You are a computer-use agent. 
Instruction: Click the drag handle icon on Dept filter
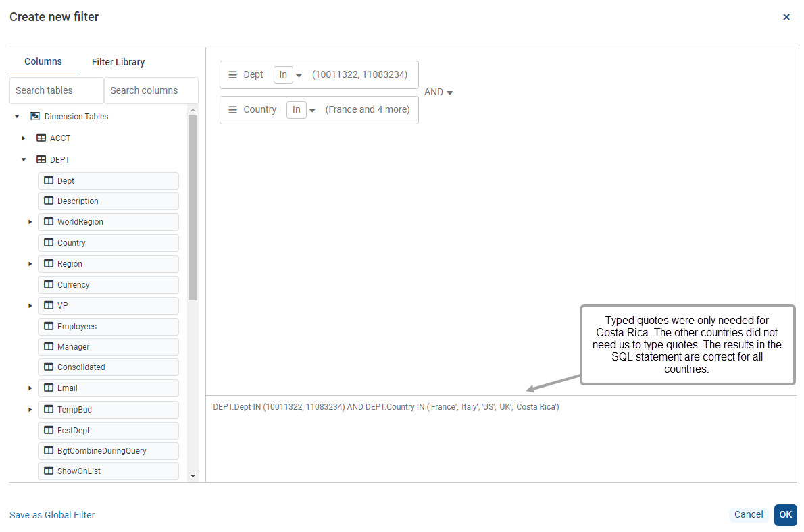pyautogui.click(x=232, y=75)
